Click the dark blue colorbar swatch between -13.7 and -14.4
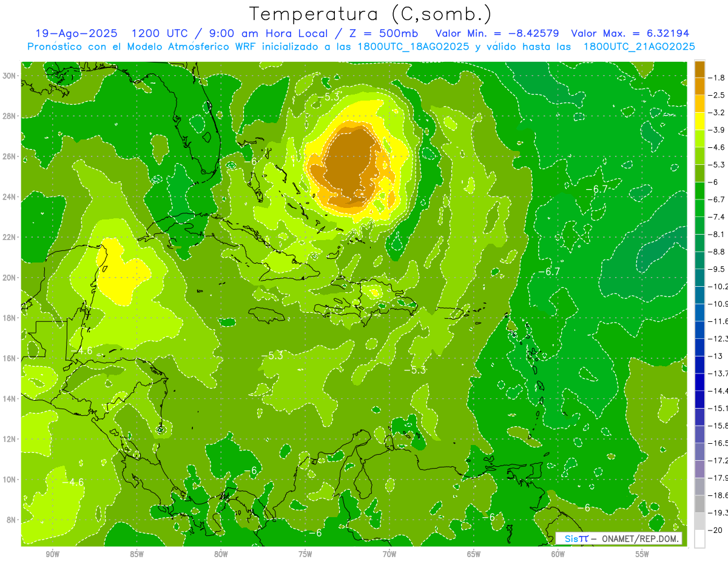The image size is (728, 562). pos(699,382)
